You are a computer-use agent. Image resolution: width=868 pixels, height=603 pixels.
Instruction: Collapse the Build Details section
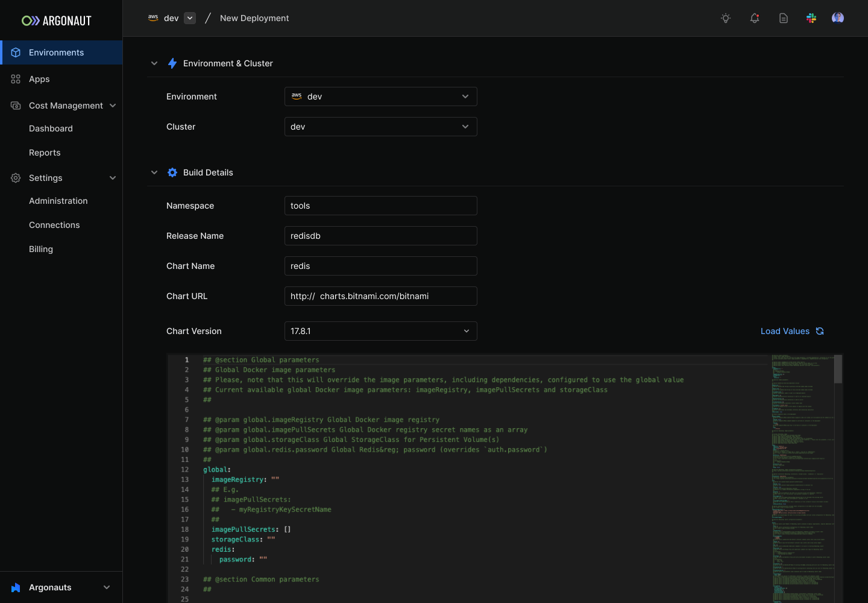[154, 172]
